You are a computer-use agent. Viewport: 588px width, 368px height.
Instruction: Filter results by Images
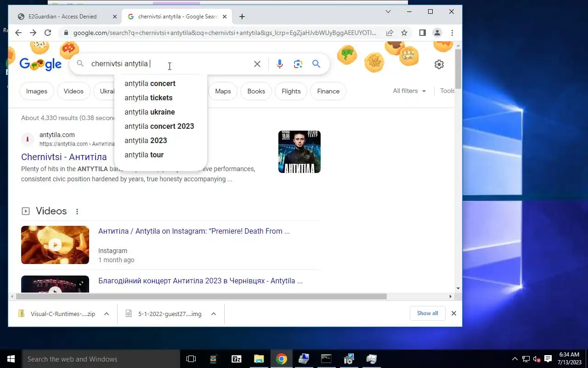(37, 91)
